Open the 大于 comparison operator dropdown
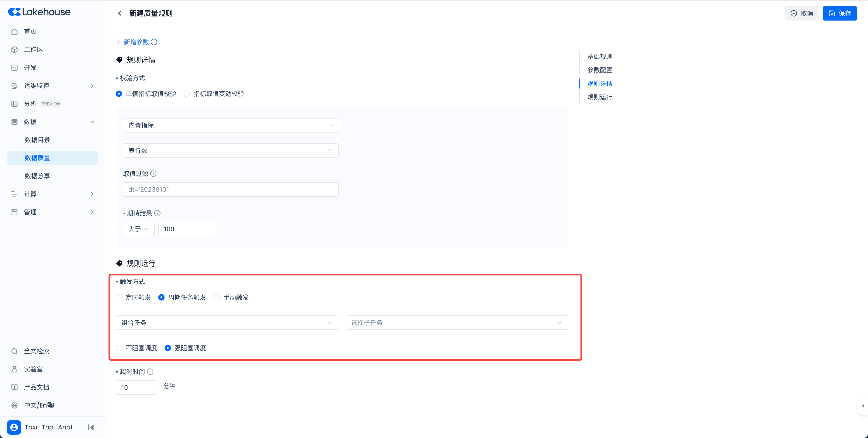Screen dimensions: 868x438 coord(139,229)
